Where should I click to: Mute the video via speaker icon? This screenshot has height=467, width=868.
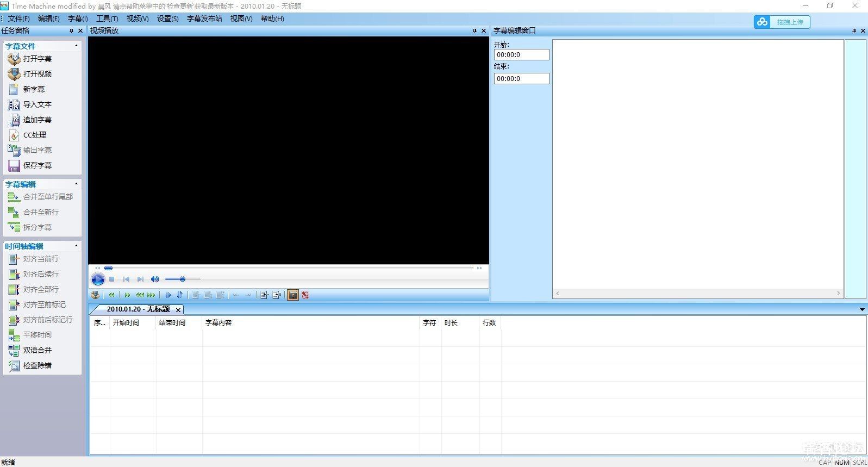tap(155, 279)
